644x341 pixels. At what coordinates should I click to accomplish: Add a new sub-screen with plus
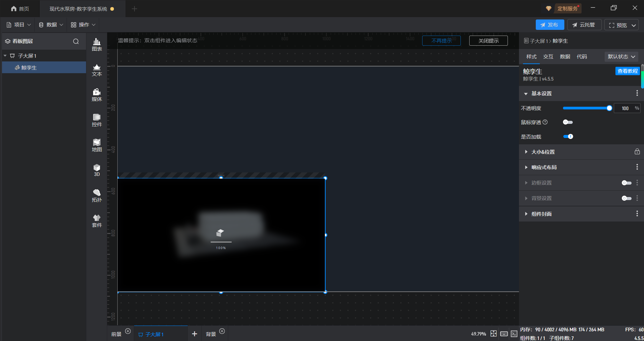(x=195, y=334)
